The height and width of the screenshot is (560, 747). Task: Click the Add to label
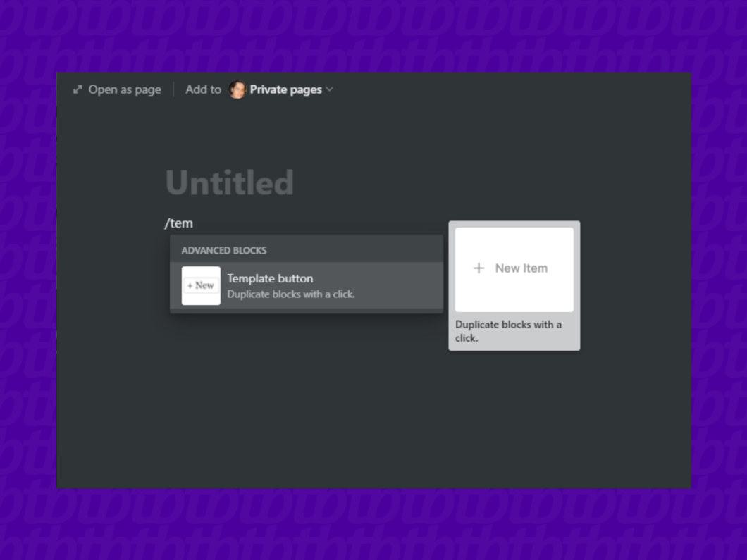click(x=204, y=89)
